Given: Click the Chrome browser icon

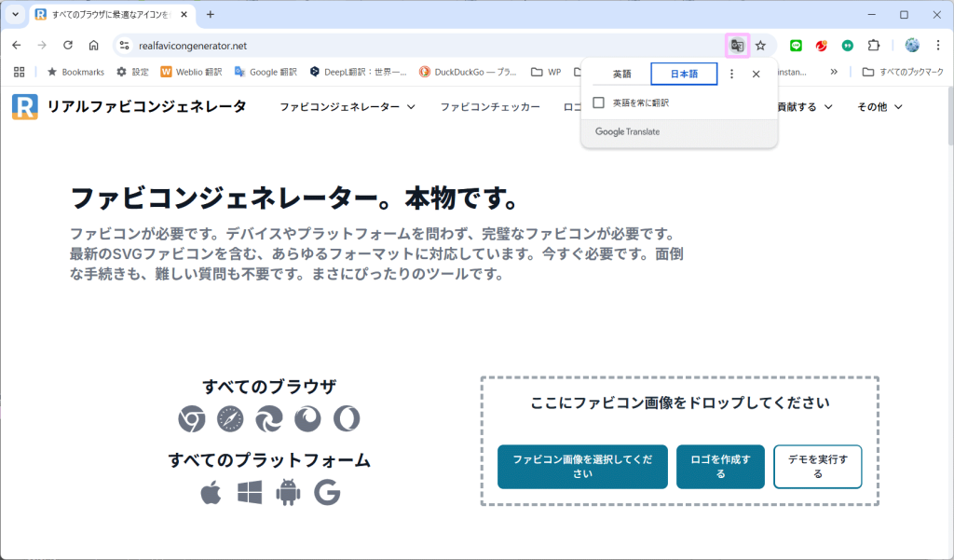Looking at the screenshot, I should tap(192, 418).
